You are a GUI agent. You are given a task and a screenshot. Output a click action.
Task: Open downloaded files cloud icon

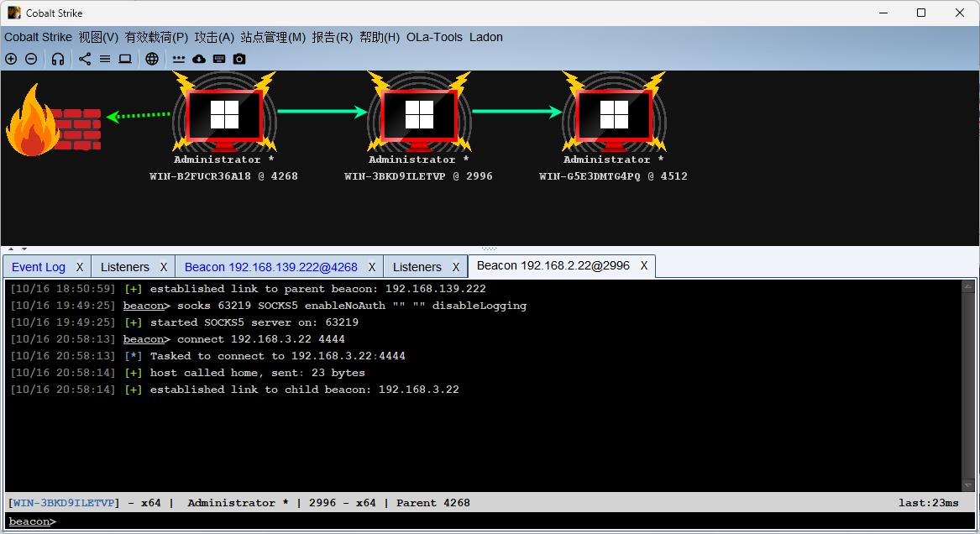199,59
